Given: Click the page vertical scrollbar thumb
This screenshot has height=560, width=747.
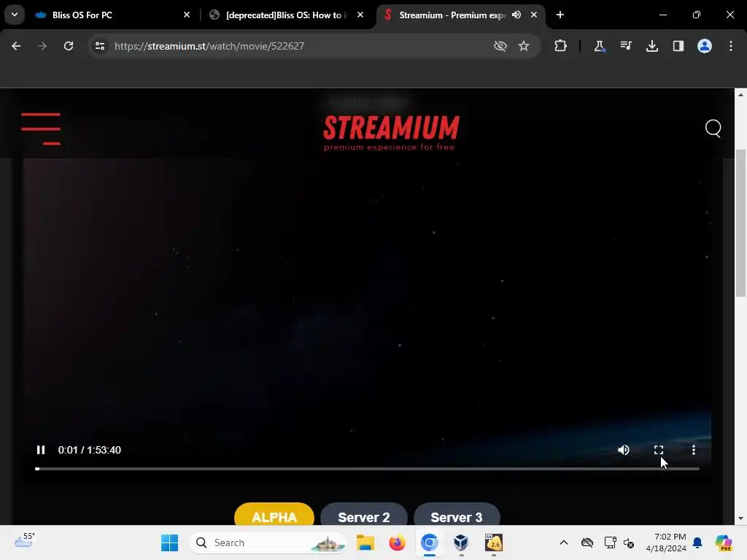Looking at the screenshot, I should point(740,223).
